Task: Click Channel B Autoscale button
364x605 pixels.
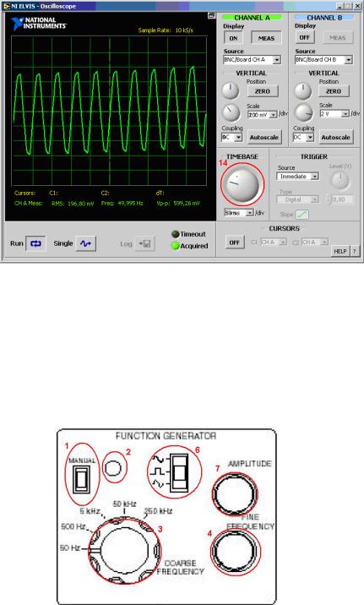Action: [x=336, y=138]
